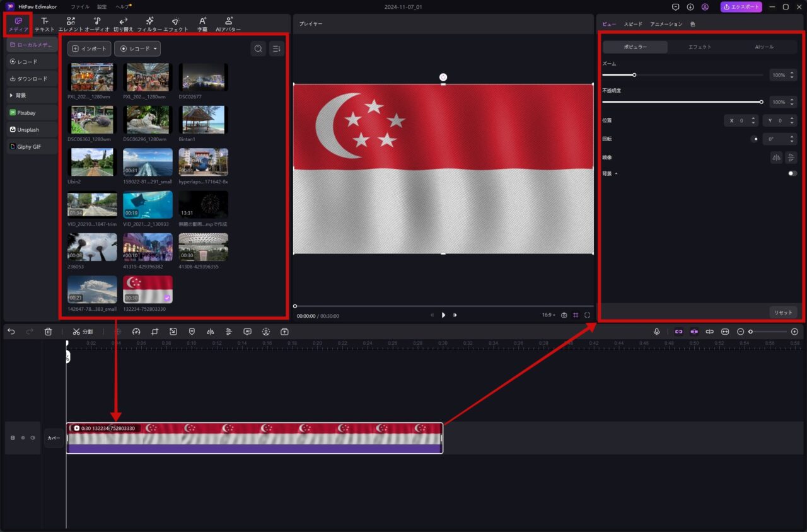Switch to the スピード tab
Image resolution: width=807 pixels, height=532 pixels.
(x=633, y=24)
